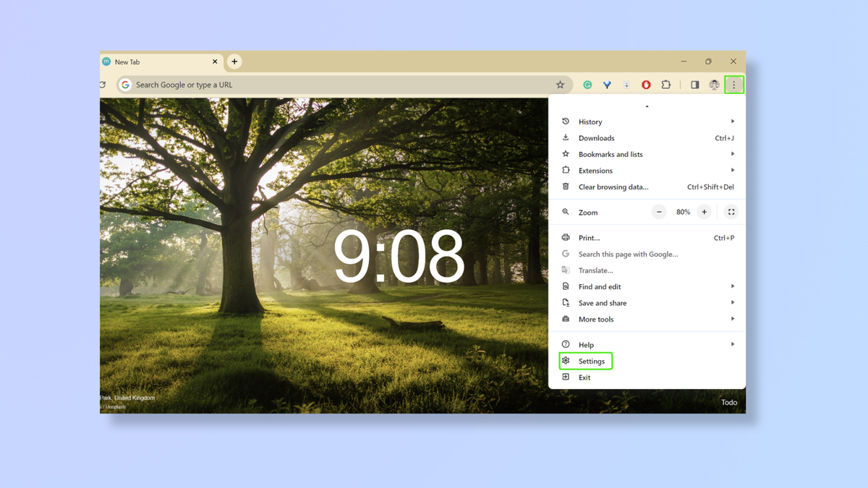
Task: Expand the More tools submenu
Action: point(596,319)
